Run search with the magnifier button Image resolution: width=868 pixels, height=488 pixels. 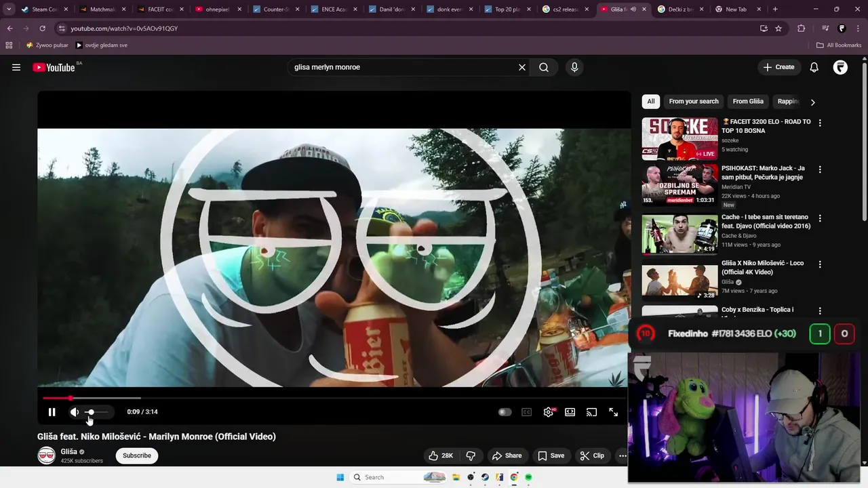click(x=544, y=67)
